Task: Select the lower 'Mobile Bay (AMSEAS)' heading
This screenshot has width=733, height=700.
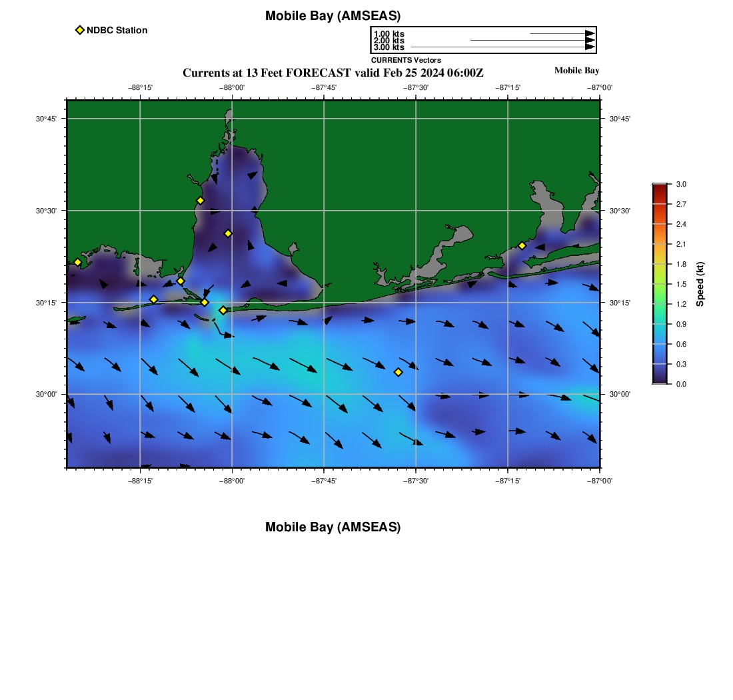Action: pos(333,527)
